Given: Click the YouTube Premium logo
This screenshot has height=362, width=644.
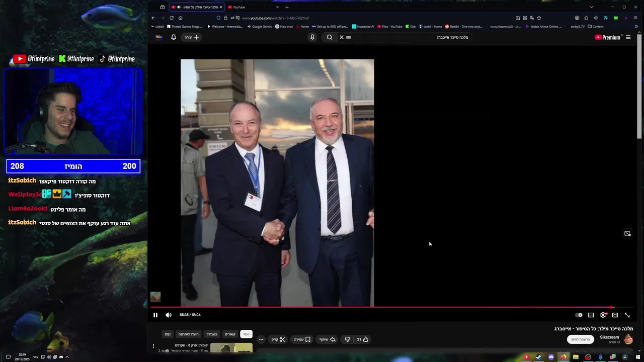Looking at the screenshot, I should pos(608,37).
